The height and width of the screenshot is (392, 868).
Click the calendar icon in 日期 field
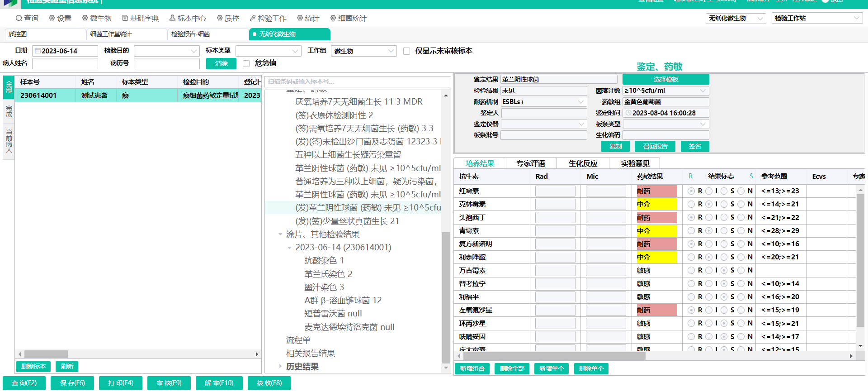click(x=38, y=51)
